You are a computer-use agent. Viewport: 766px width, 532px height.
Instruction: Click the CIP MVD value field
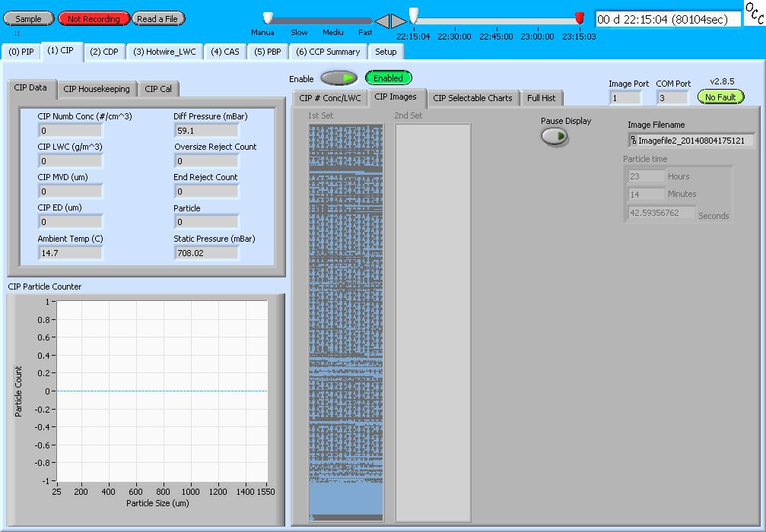pos(70,191)
